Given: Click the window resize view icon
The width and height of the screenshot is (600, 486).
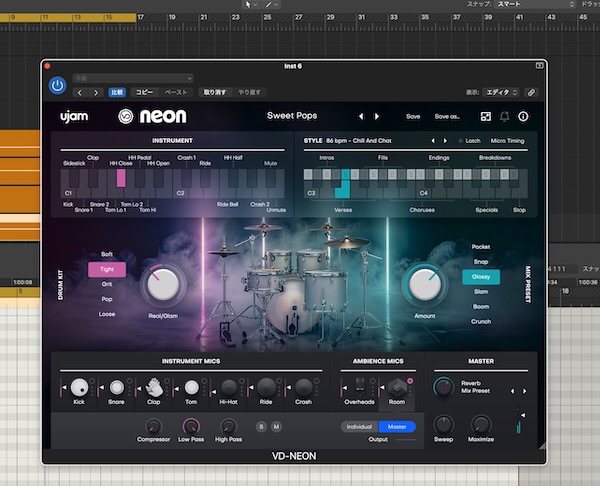Looking at the screenshot, I should click(x=486, y=116).
